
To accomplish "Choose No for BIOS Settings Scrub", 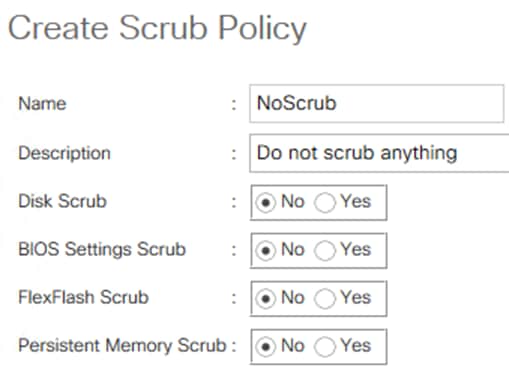I will [266, 250].
